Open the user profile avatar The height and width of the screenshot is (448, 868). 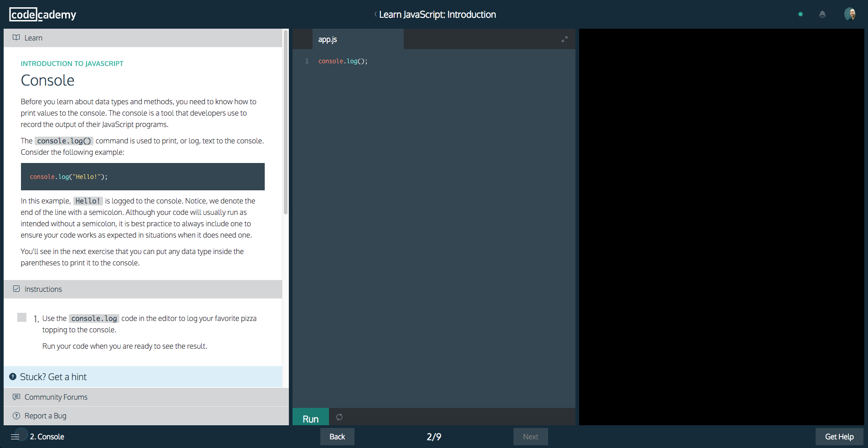coord(850,14)
